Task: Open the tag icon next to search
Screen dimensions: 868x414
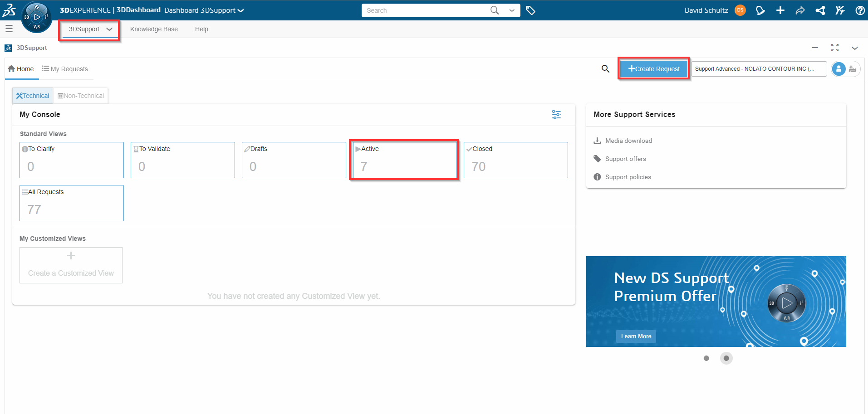Action: (x=530, y=10)
